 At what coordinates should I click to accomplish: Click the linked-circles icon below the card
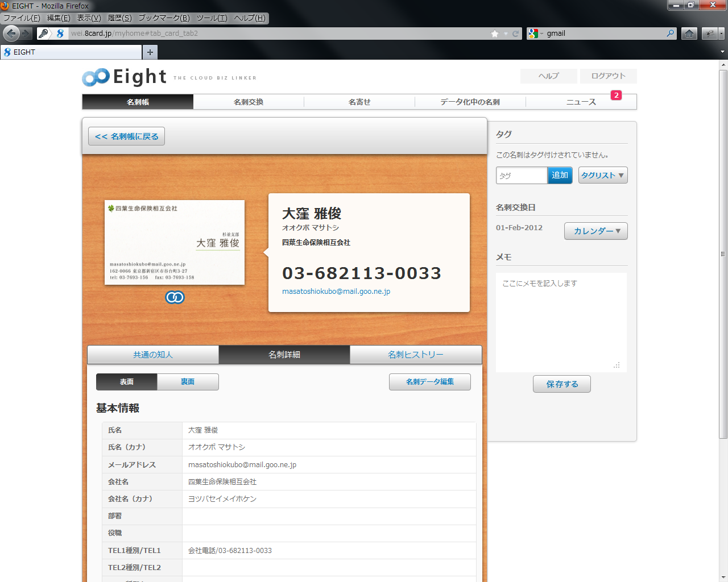pos(175,297)
